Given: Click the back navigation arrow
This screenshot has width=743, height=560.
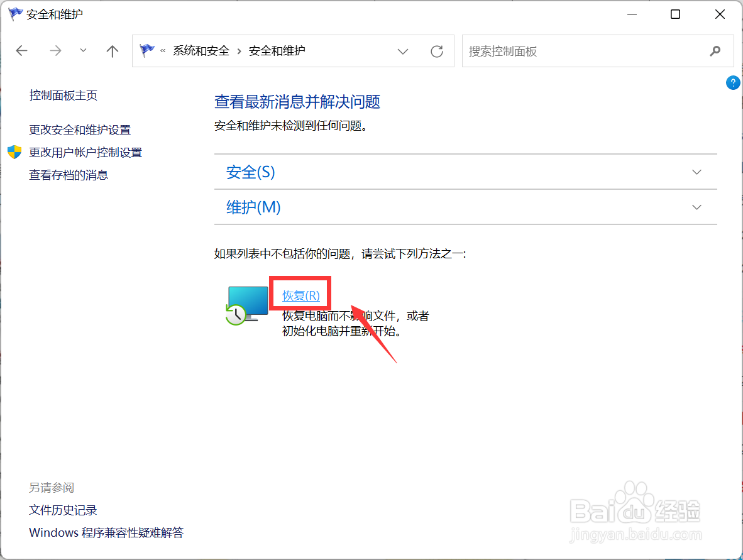Looking at the screenshot, I should [21, 51].
